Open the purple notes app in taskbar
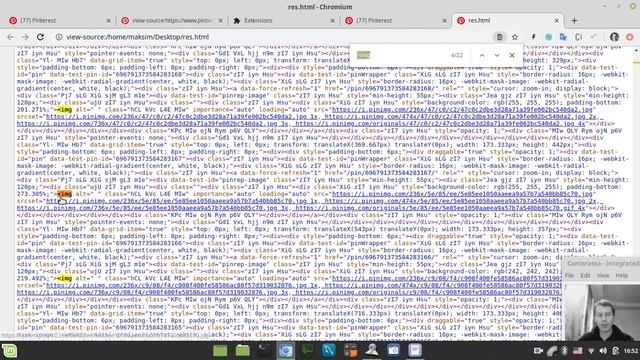The image size is (640, 360). pos(415,351)
